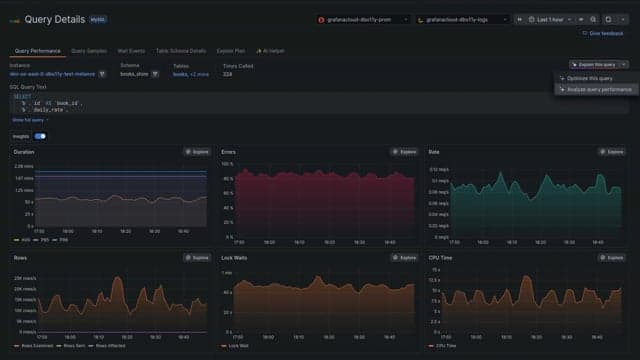Image resolution: width=640 pixels, height=360 pixels.
Task: Click the Lock Waits panel title
Action: click(x=234, y=258)
